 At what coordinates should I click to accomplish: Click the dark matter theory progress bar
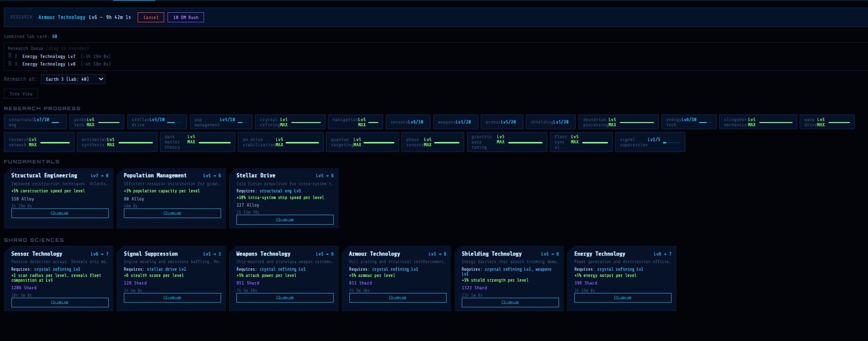coord(215,142)
